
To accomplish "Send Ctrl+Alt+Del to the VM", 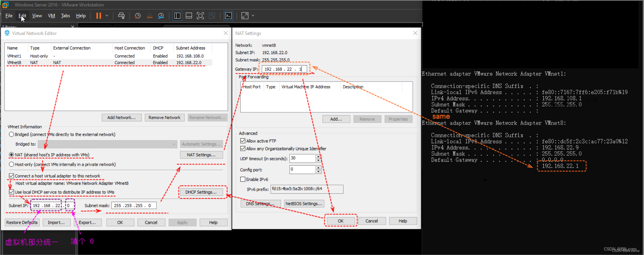I will pos(121,16).
